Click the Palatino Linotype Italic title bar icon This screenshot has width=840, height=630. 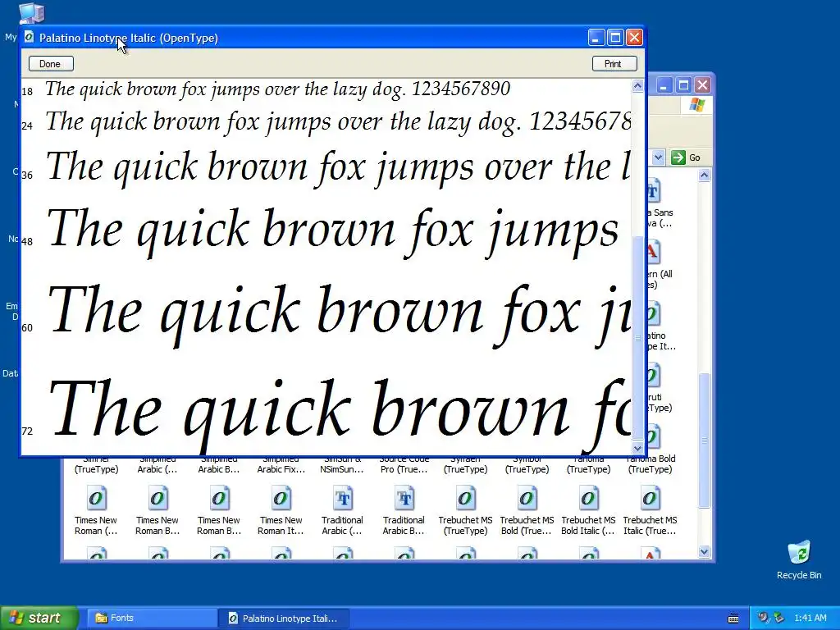(29, 37)
